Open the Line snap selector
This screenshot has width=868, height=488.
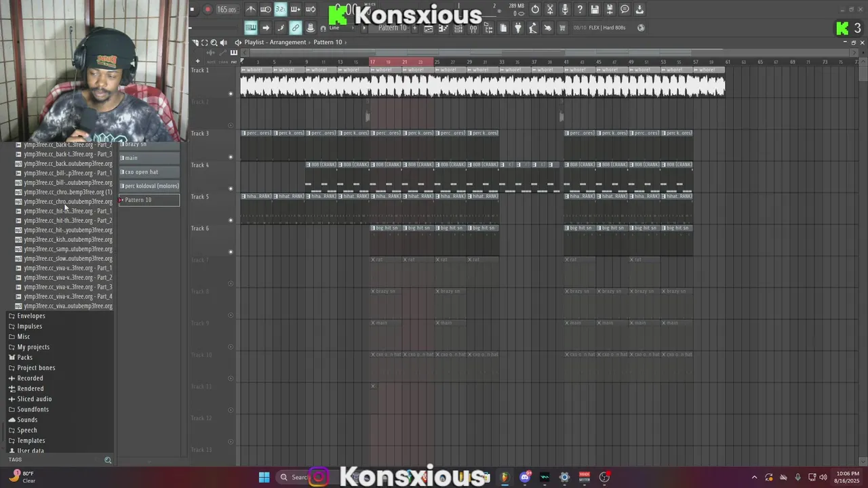coord(341,28)
